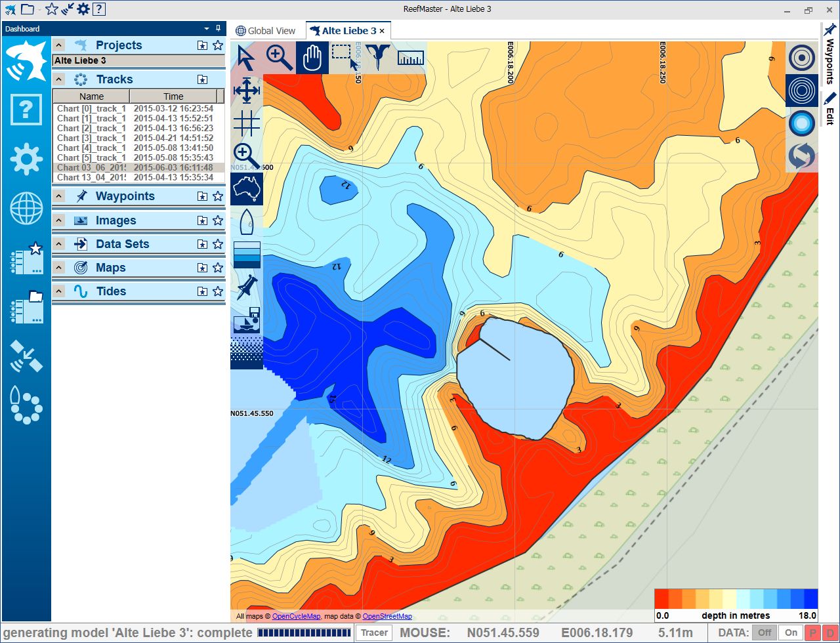This screenshot has width=840, height=643.
Task: Click the push-pin waypoint icon
Action: (x=247, y=287)
